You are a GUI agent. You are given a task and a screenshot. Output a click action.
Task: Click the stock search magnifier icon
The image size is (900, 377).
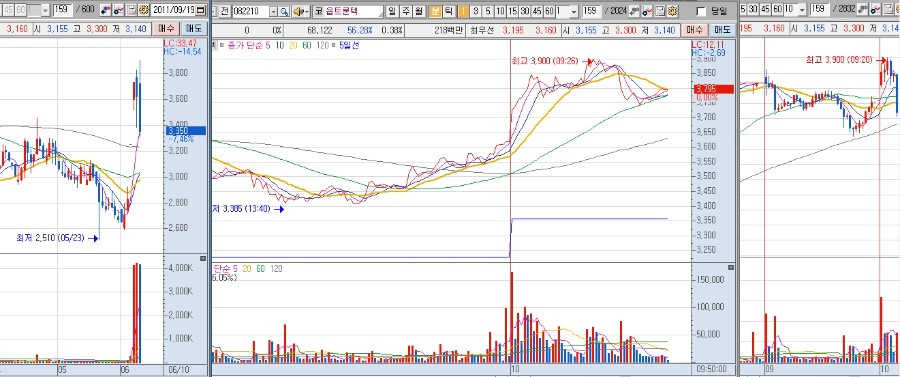[x=284, y=11]
